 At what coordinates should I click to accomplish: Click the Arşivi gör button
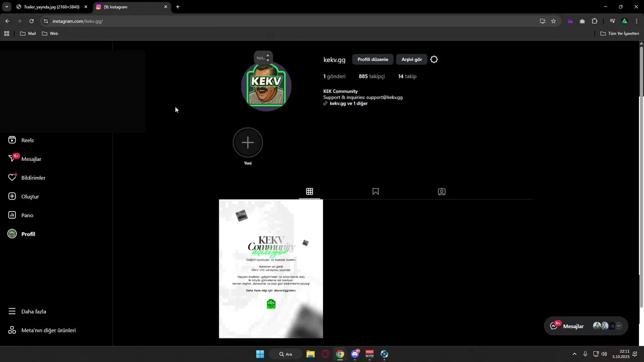tap(412, 59)
